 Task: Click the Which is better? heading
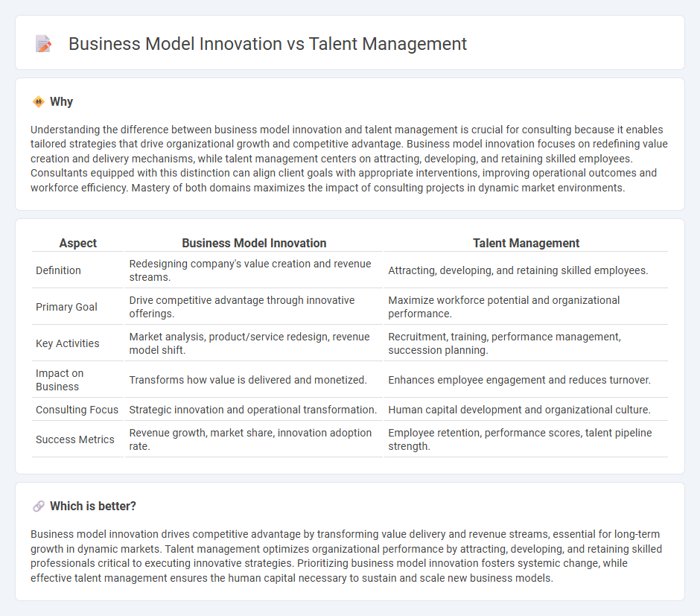click(x=93, y=507)
